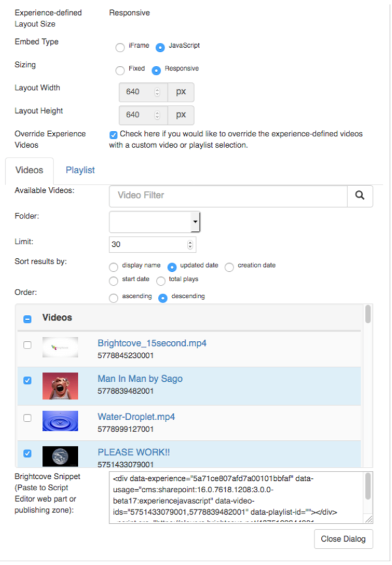Set order to ascending

(114, 298)
